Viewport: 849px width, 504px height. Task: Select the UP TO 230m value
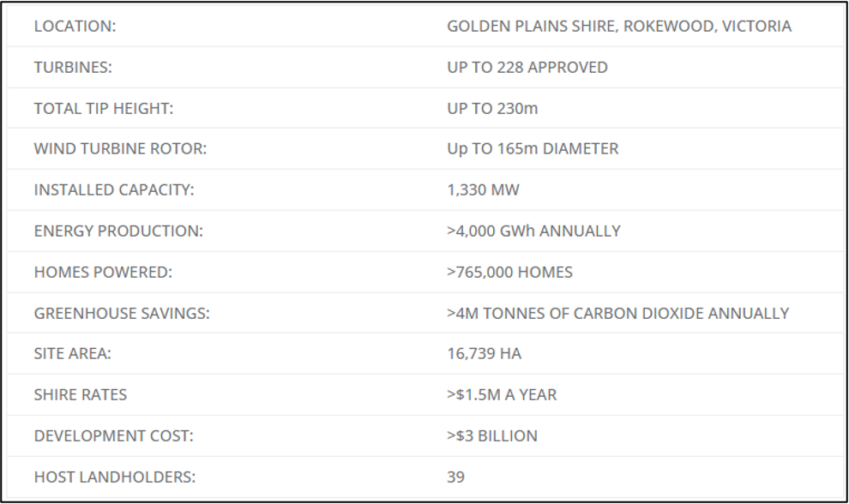pos(492,109)
